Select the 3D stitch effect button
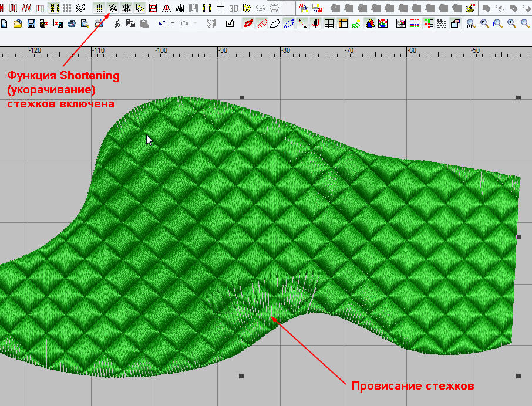The image size is (532, 406). 234,8
